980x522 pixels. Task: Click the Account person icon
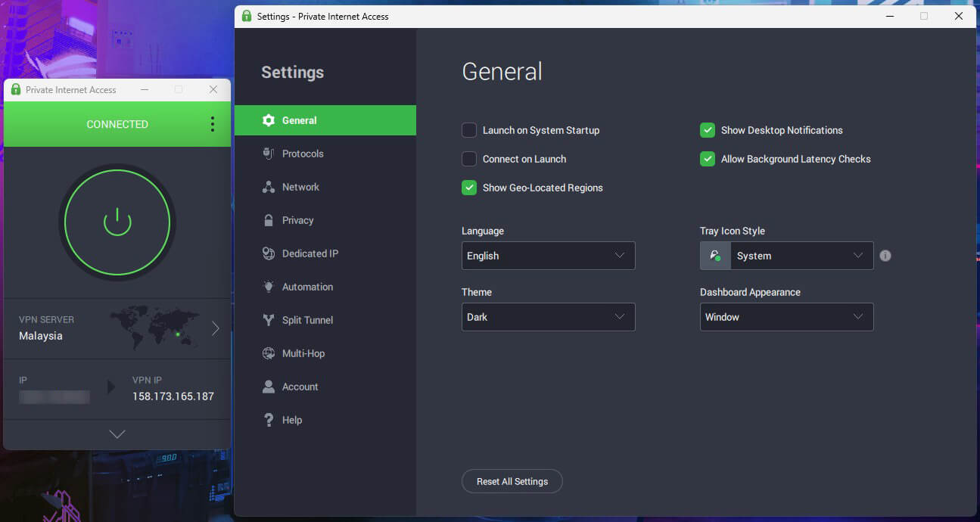tap(269, 387)
